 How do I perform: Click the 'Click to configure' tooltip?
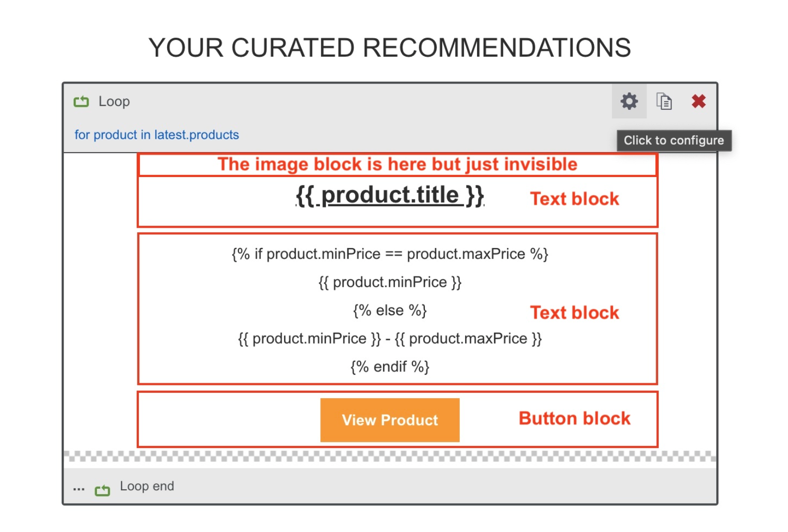(x=674, y=141)
